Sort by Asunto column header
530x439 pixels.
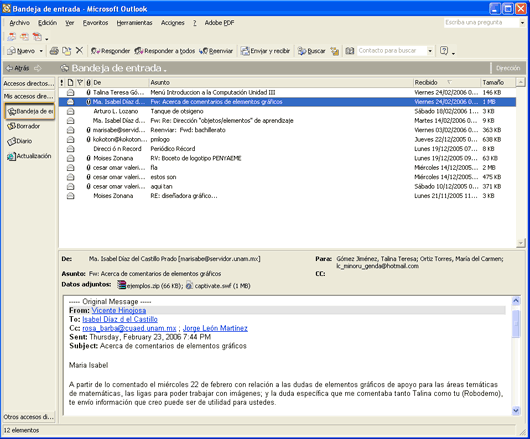point(281,82)
